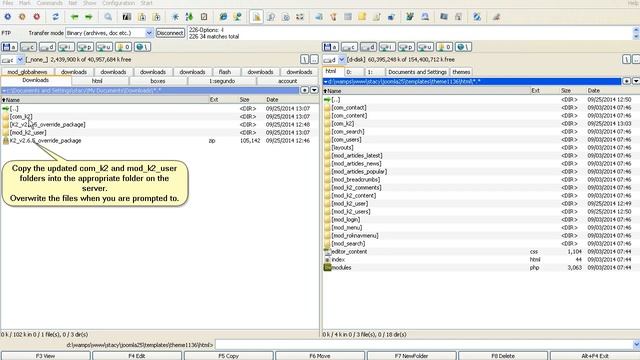Switch to the flash tab
Screen dimensions: 640x360
[224, 72]
